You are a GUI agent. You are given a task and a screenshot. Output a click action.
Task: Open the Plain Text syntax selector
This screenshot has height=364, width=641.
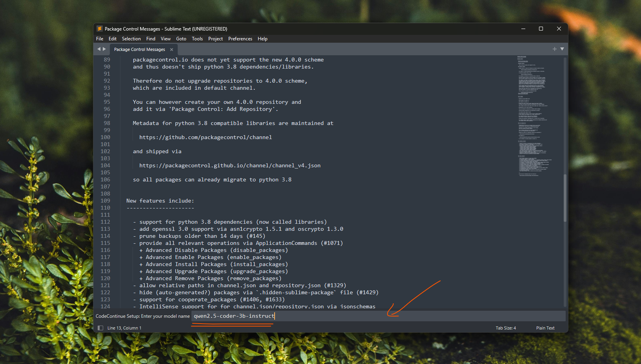click(x=545, y=328)
